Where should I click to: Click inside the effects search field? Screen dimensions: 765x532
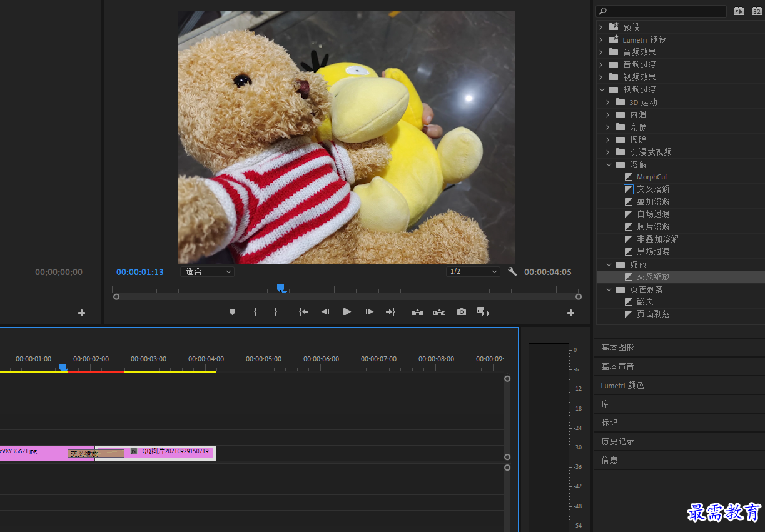(661, 11)
